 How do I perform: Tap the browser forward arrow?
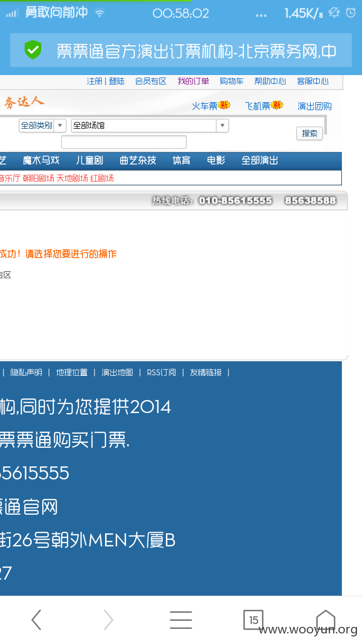109,620
